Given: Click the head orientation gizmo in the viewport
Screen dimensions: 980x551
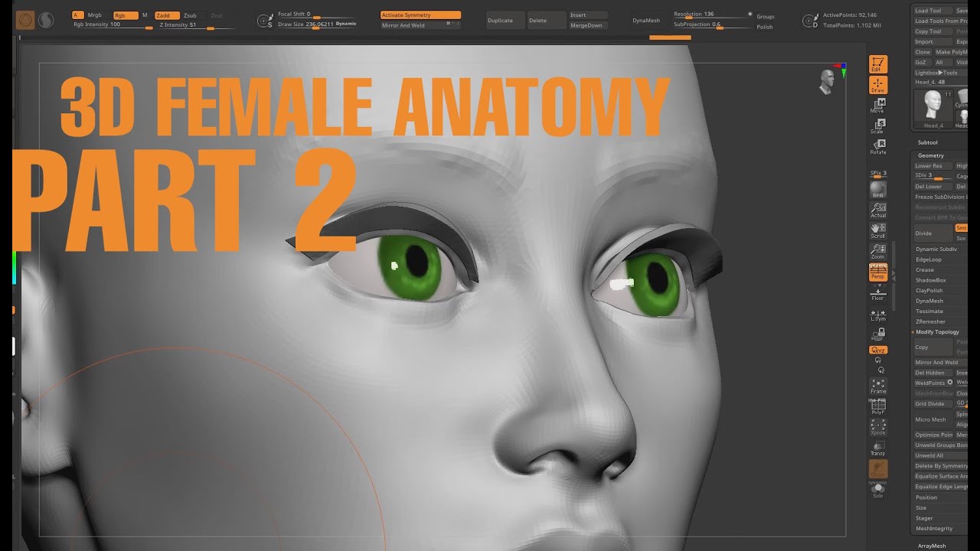Looking at the screenshot, I should pyautogui.click(x=826, y=81).
